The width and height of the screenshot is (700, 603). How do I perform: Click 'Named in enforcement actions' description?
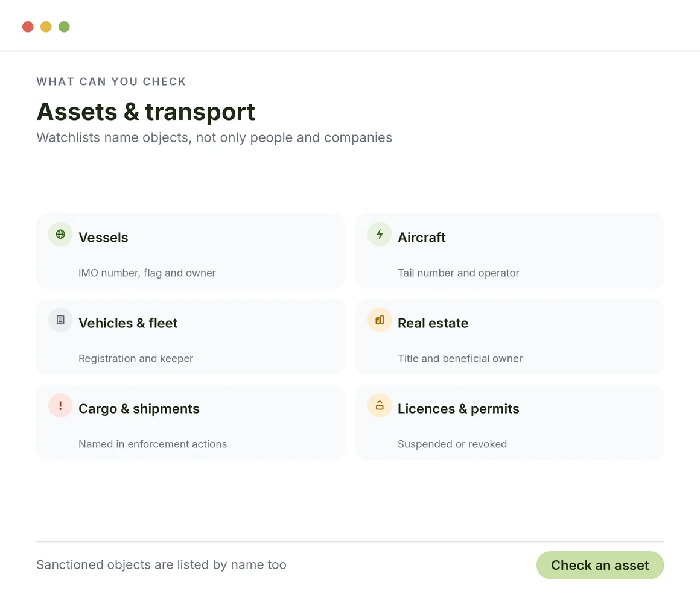tap(153, 444)
